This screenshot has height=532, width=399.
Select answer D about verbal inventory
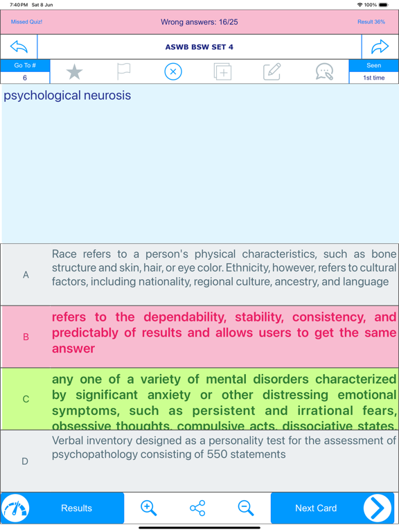(199, 461)
